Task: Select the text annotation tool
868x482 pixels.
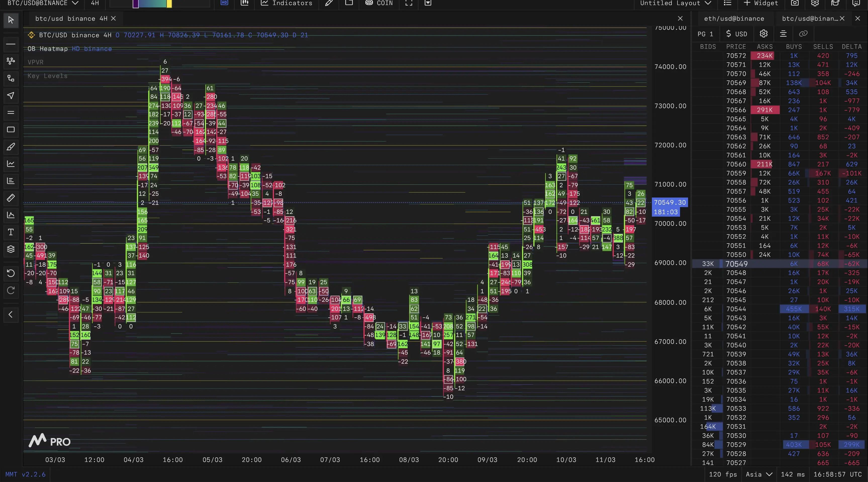Action: pos(11,232)
